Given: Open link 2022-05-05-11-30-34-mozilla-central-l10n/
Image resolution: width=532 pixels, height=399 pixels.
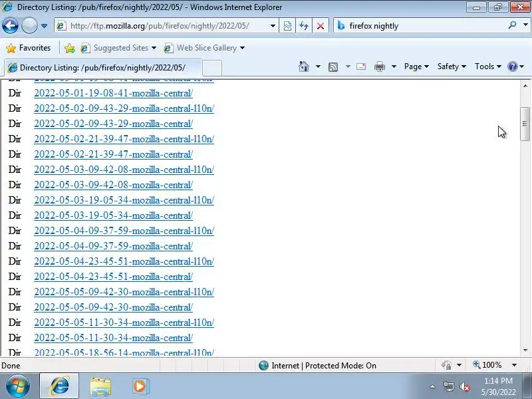Looking at the screenshot, I should (124, 322).
